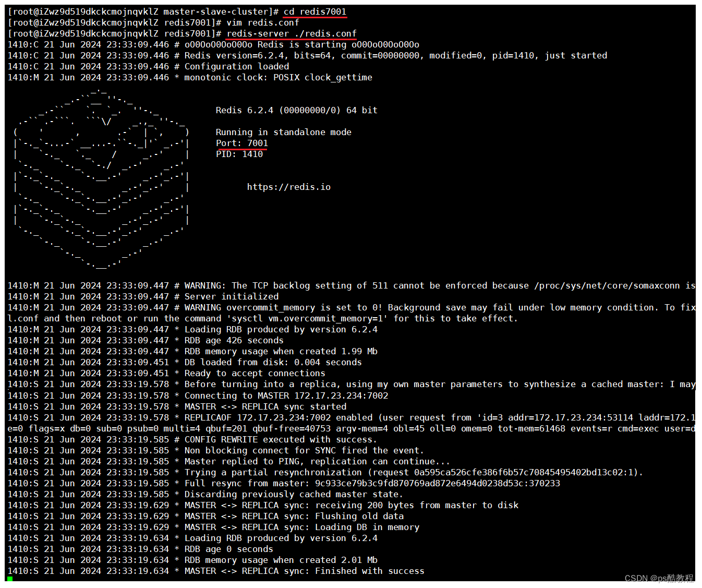
Task: Click 'RDB age 426 seconds' log line
Action: (x=146, y=340)
